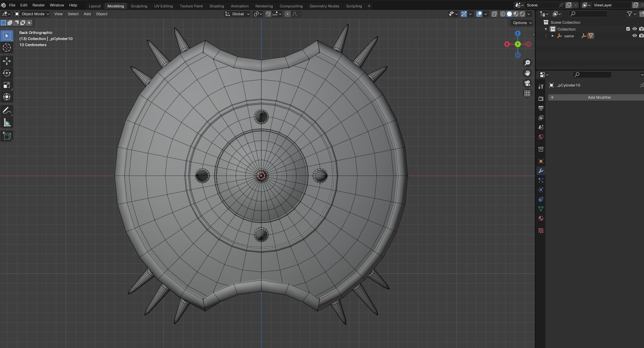Click the Object menu in viewport header
This screenshot has height=348, width=644.
click(x=101, y=14)
